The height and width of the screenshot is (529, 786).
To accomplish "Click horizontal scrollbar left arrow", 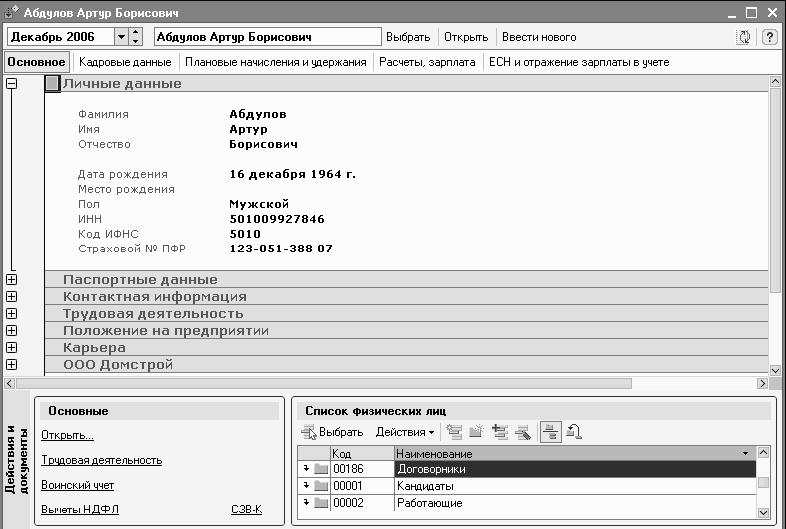I will tap(10, 384).
